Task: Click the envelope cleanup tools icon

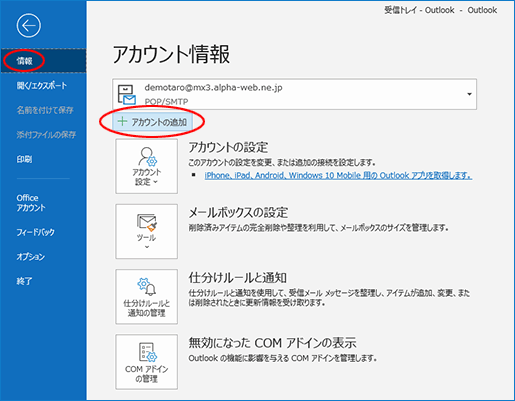Action: coord(147,222)
